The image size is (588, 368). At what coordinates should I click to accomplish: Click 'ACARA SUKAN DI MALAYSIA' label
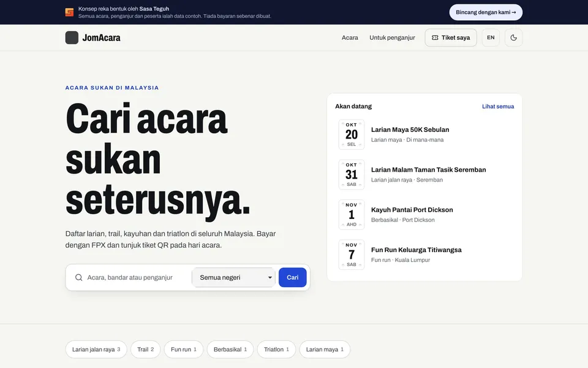(x=112, y=88)
